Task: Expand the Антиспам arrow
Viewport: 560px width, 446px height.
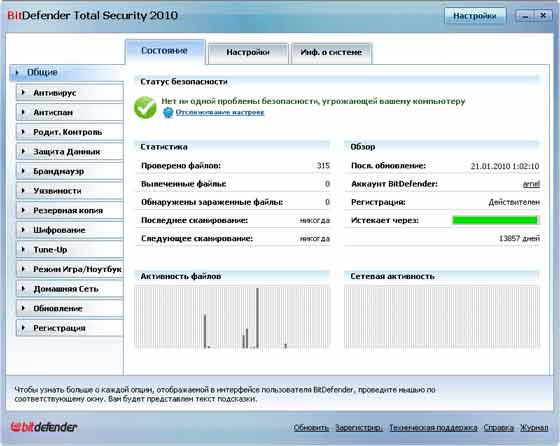Action: [23, 112]
